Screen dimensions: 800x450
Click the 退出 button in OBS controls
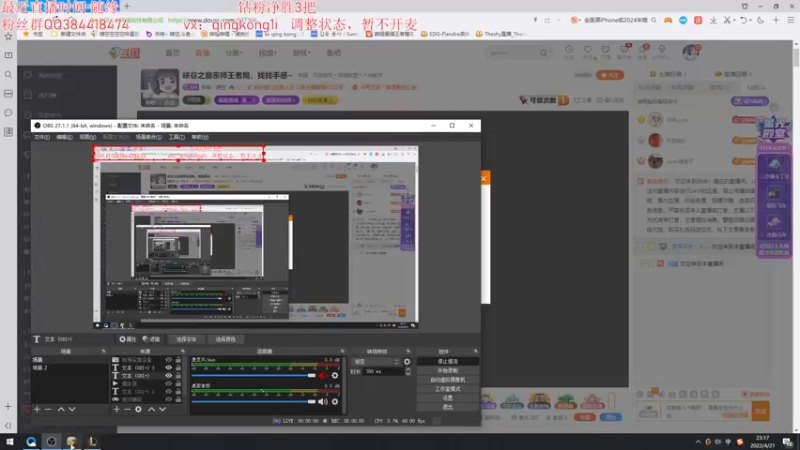pos(447,407)
